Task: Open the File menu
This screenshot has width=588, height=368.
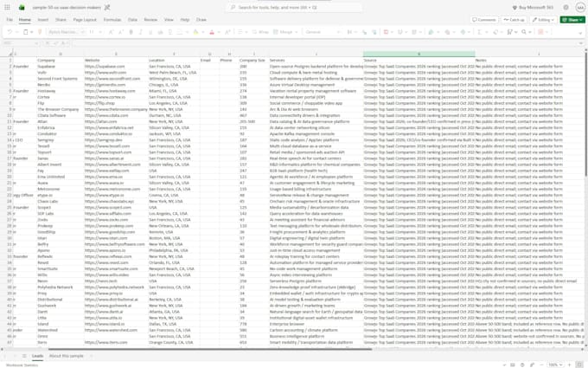Action: tap(10, 20)
